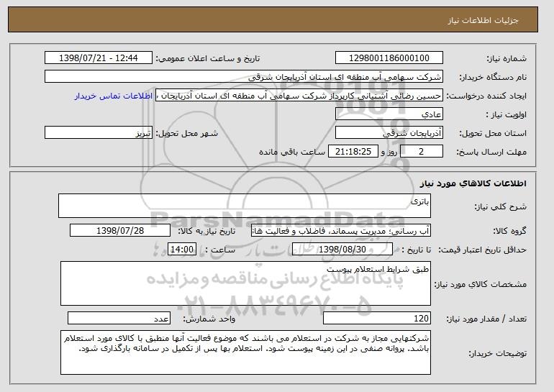554x392 pixels.
Task: Select the اولویت نیاز field showing عادی
Action: point(389,114)
